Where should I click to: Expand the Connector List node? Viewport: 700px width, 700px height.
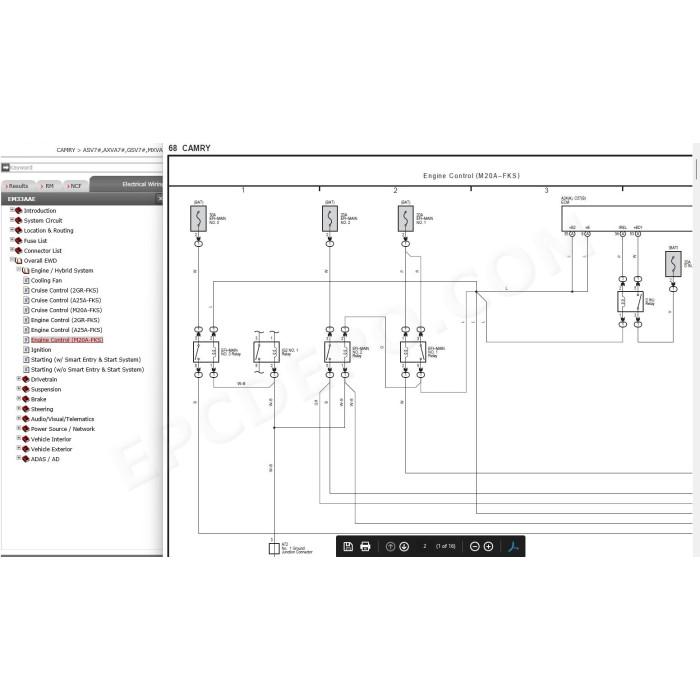coord(12,250)
